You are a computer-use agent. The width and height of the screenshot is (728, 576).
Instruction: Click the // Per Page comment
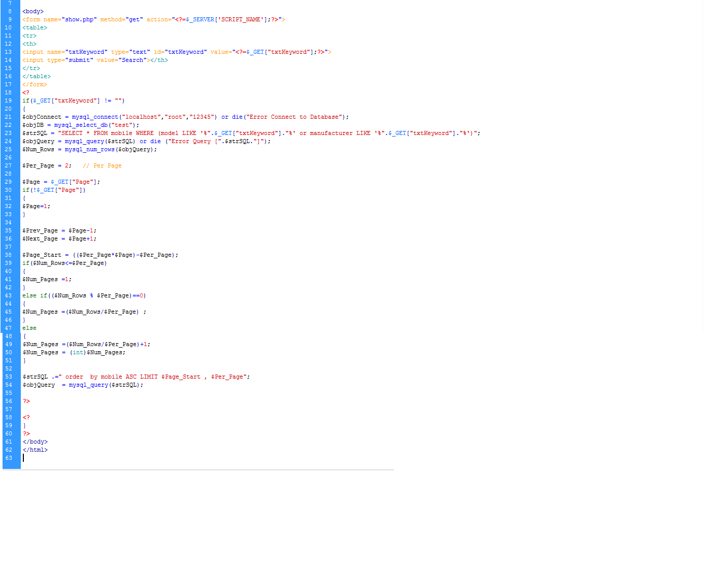102,165
